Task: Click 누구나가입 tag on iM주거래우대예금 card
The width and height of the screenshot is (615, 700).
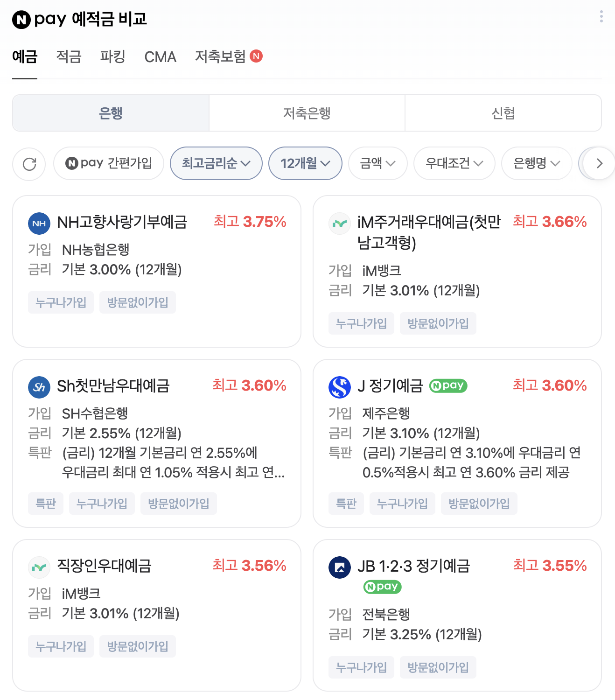Action: [361, 323]
